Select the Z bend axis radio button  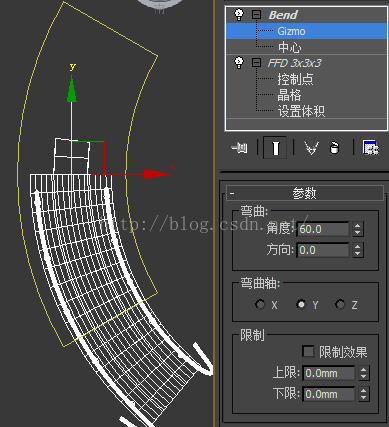[x=340, y=304]
